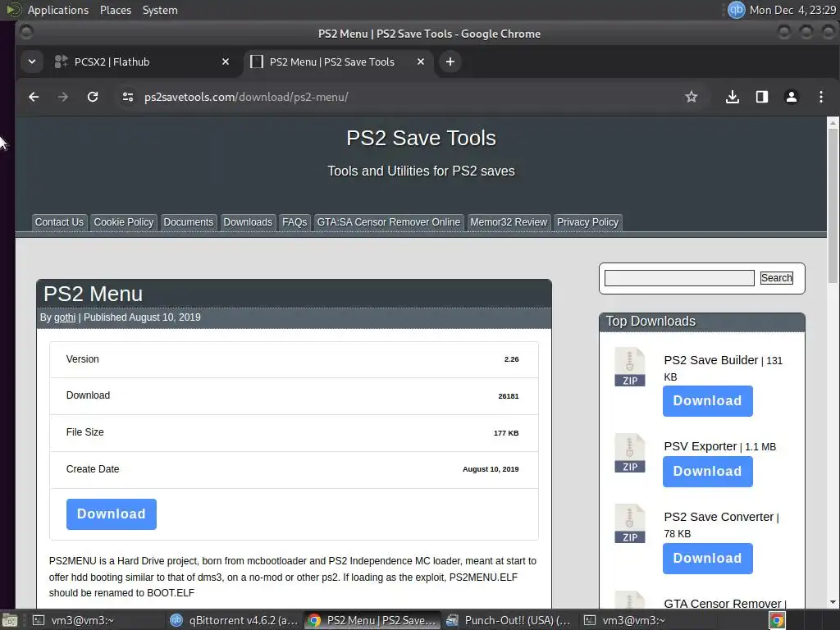Open the Memor32 Review page
The image size is (840, 630).
click(x=509, y=222)
